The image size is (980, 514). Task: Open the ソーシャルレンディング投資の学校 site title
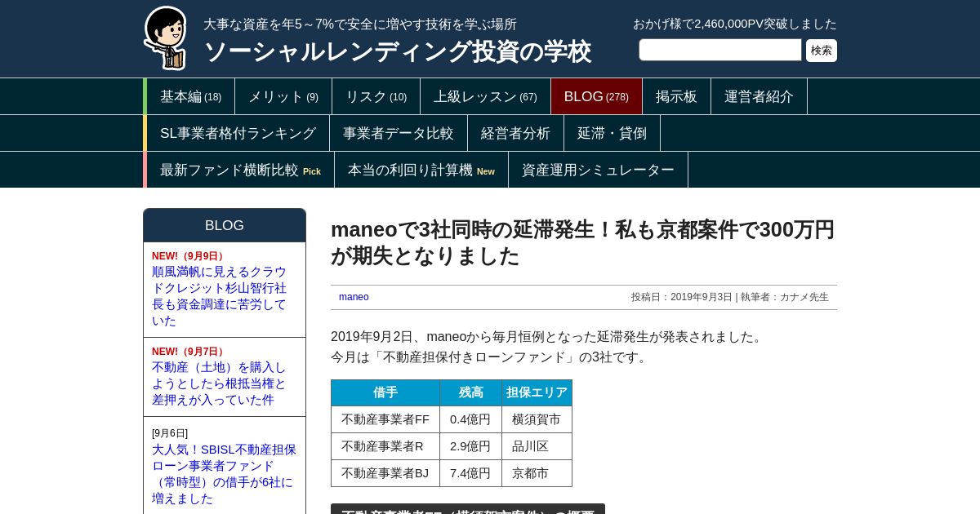pyautogui.click(x=397, y=51)
